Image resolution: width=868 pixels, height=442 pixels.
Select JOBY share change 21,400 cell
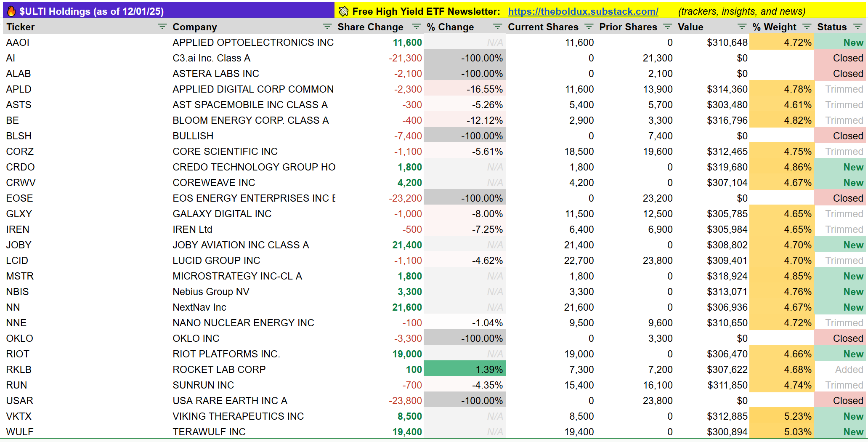coord(379,245)
